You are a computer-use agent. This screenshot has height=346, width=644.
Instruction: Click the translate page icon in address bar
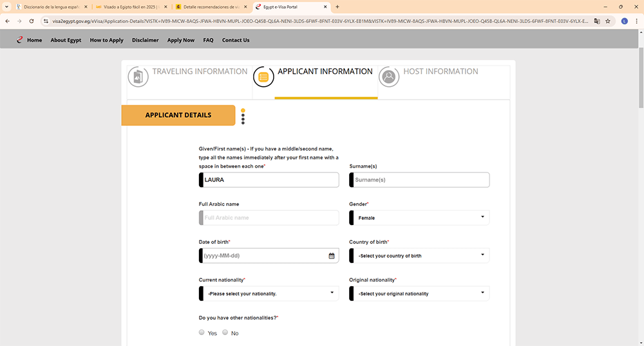pyautogui.click(x=597, y=21)
